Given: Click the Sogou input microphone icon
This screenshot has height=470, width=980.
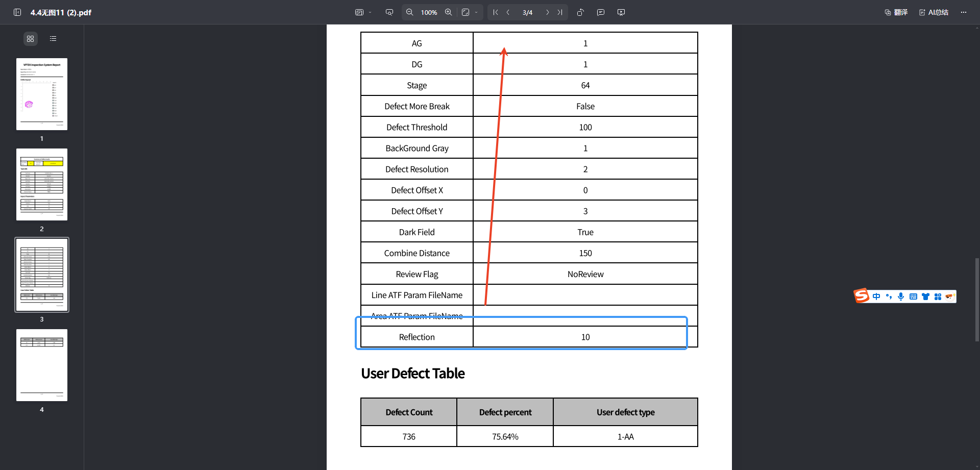Looking at the screenshot, I should [901, 296].
